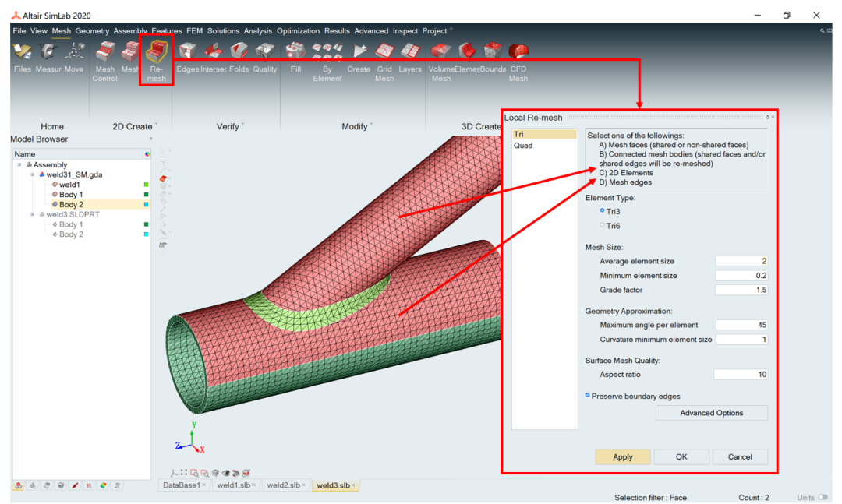
Task: Click the Grade factor field
Action: [x=741, y=290]
